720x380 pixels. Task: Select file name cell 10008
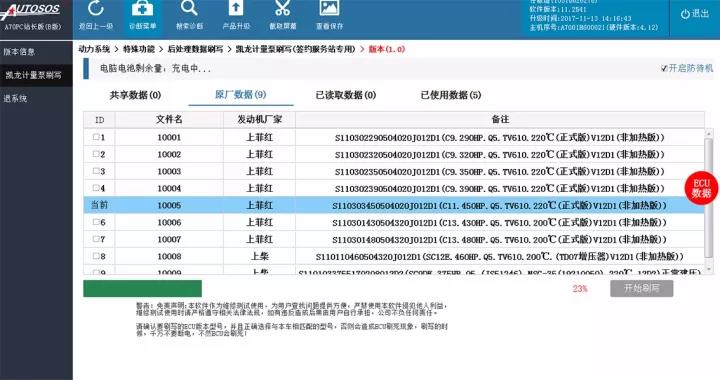point(169,256)
